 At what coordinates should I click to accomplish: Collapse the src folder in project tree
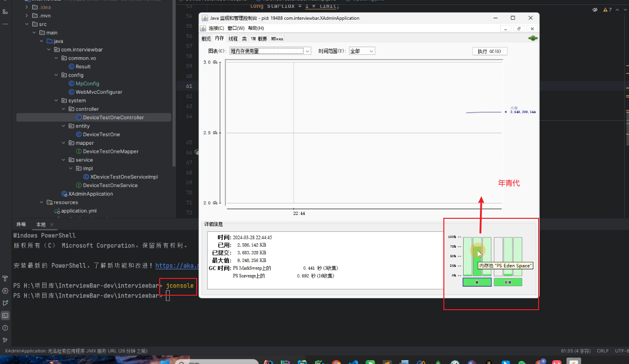pyautogui.click(x=27, y=24)
